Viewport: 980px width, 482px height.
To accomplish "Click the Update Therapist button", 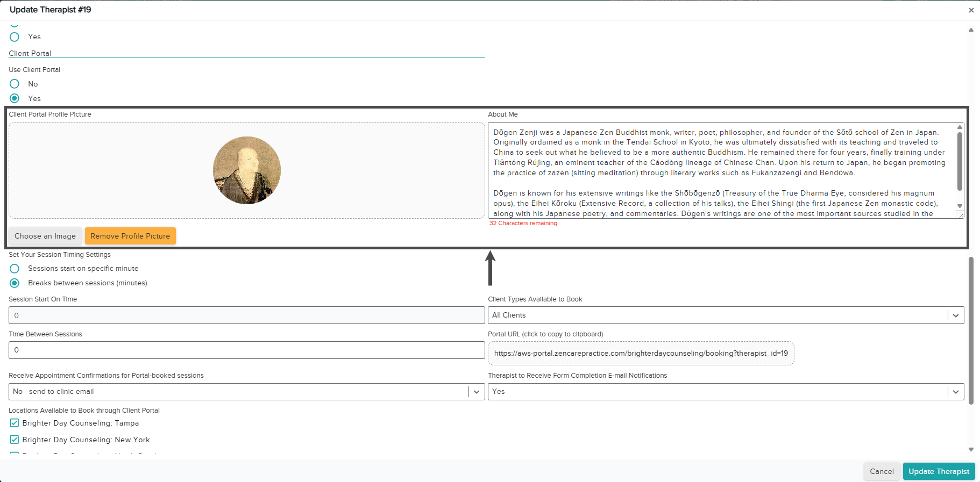I will (939, 471).
